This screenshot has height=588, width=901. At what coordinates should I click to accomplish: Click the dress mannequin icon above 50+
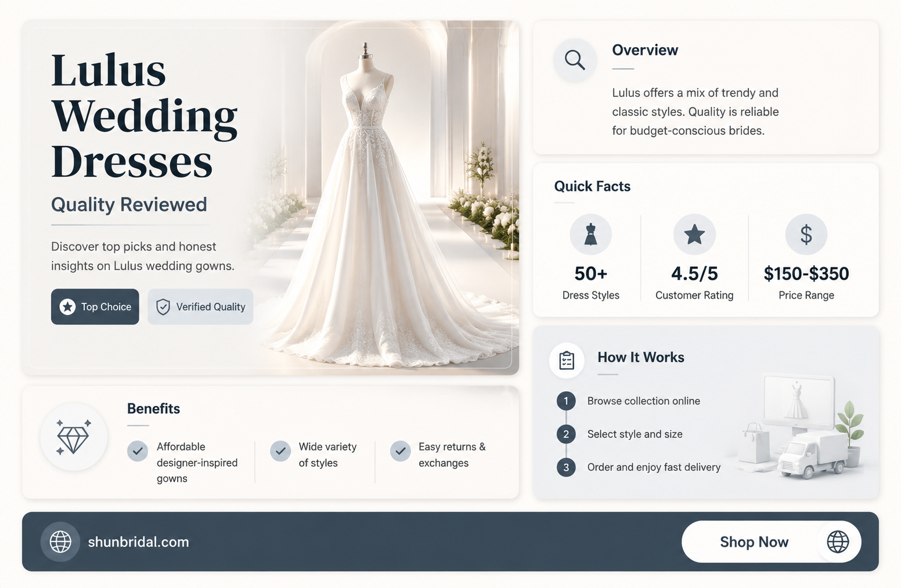pyautogui.click(x=590, y=235)
